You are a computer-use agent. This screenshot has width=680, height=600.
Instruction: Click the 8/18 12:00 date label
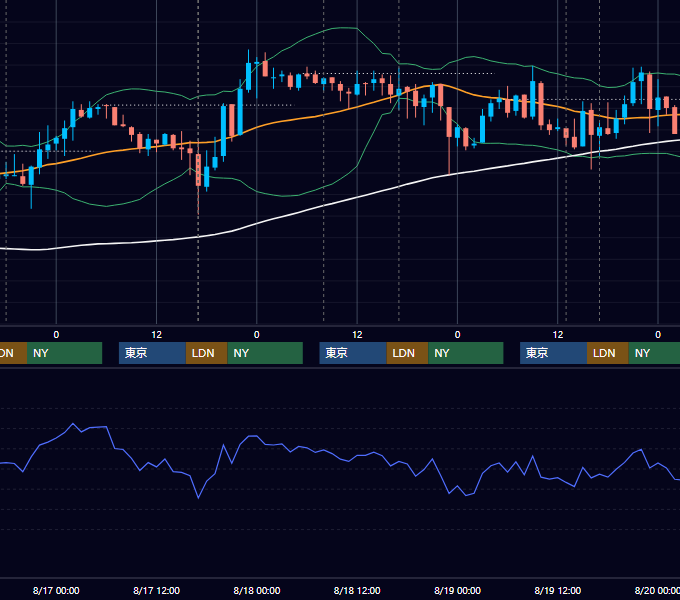click(x=357, y=590)
